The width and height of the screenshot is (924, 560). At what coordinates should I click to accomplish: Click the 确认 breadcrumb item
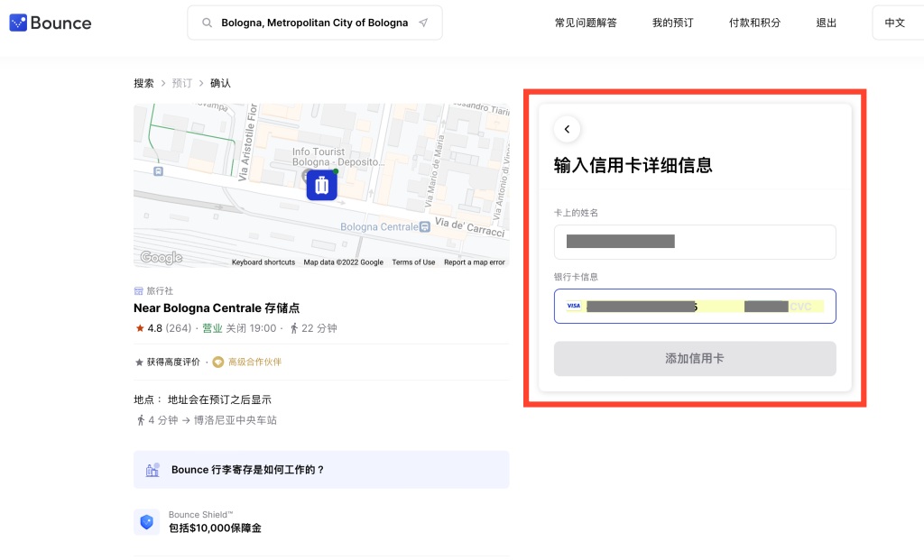click(220, 83)
